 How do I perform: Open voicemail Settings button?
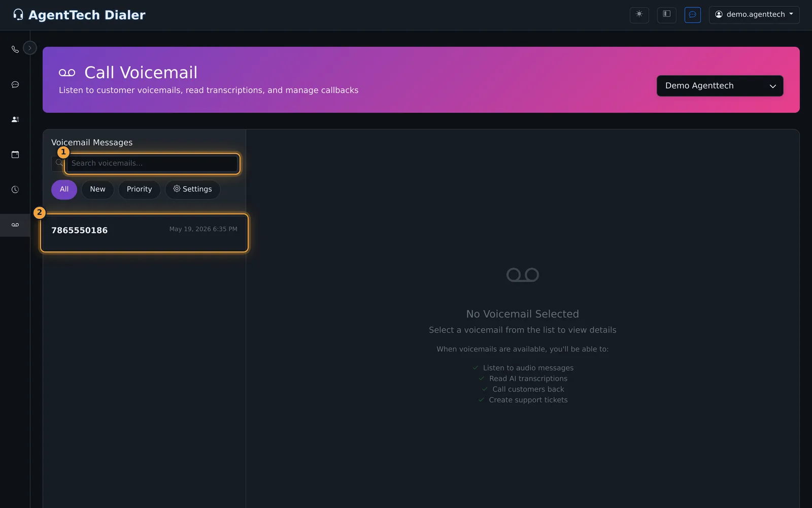tap(192, 189)
